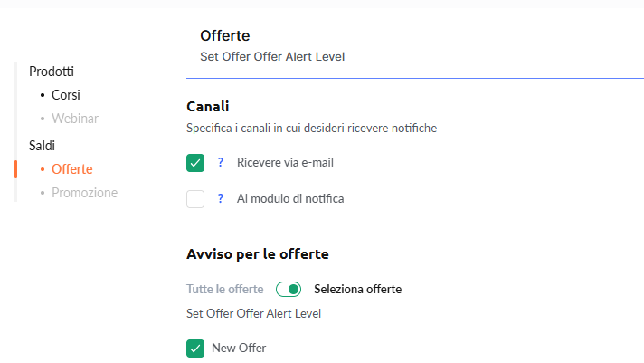Image resolution: width=644 pixels, height=363 pixels.
Task: Toggle the Tutte le offerte / Seleziona offerte switch
Action: [289, 290]
